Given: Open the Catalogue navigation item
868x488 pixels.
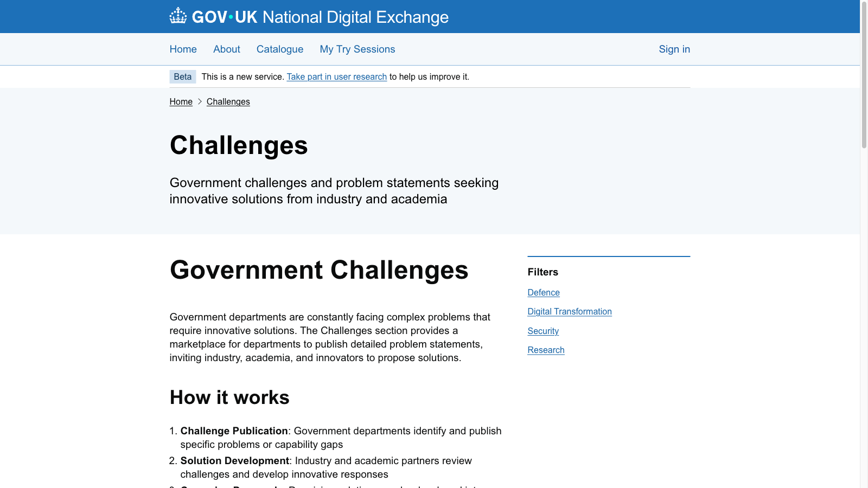Looking at the screenshot, I should (x=280, y=49).
